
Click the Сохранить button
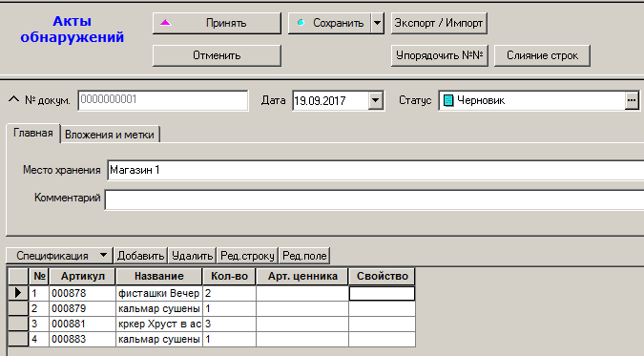click(x=330, y=23)
